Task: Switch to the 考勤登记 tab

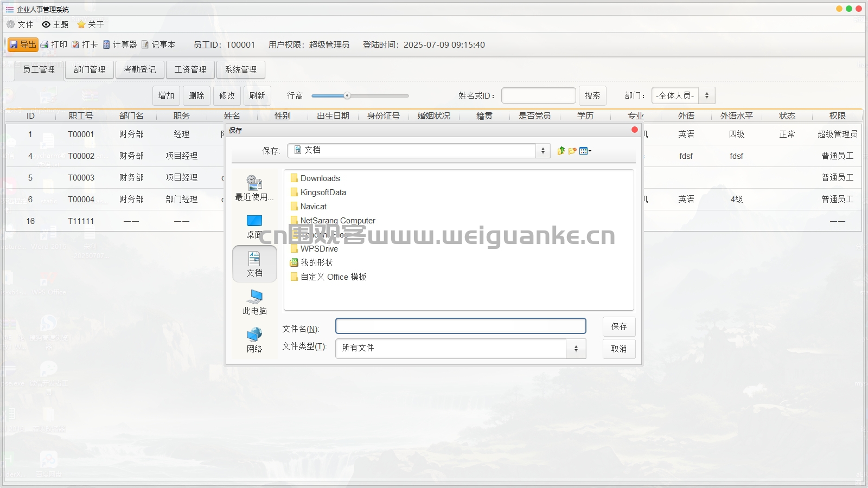Action: tap(140, 69)
